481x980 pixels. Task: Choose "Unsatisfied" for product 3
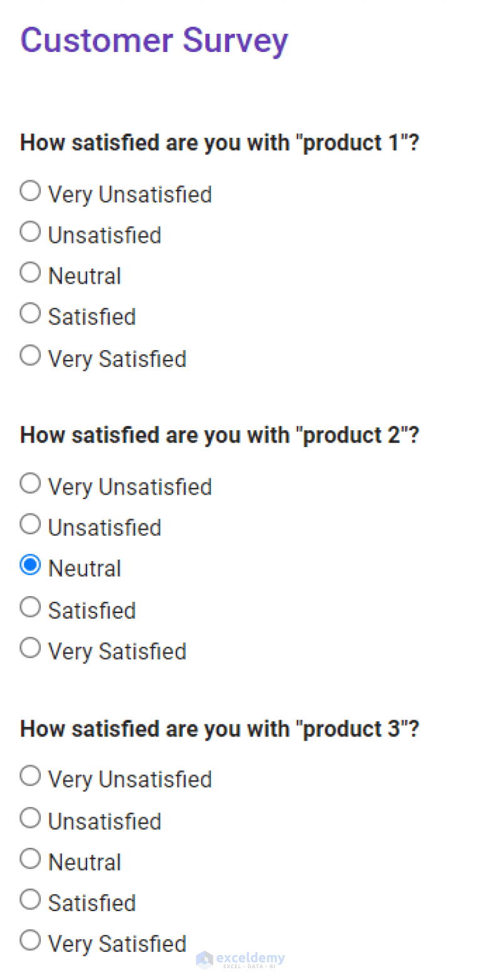[x=30, y=817]
